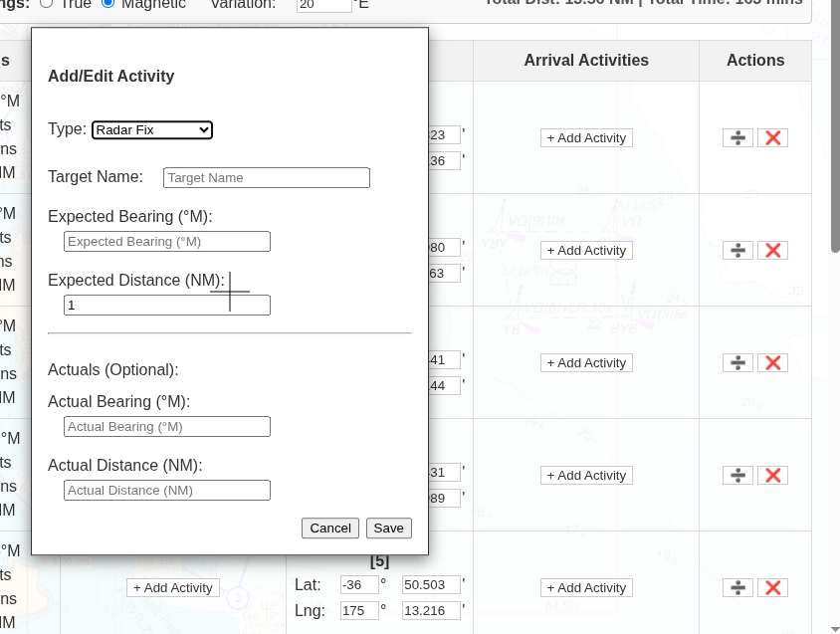The height and width of the screenshot is (634, 840).
Task: Cancel the Add/Edit Activity dialog
Action: (x=329, y=528)
